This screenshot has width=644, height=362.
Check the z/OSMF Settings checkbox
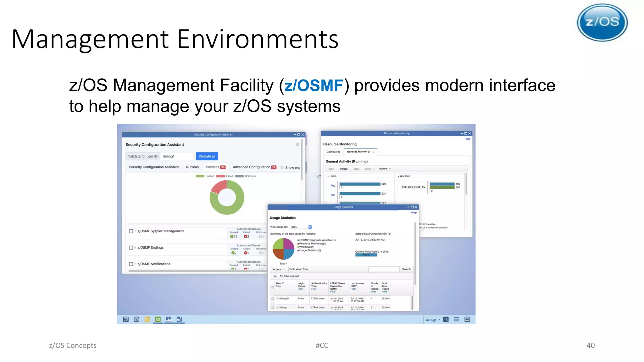tap(131, 248)
